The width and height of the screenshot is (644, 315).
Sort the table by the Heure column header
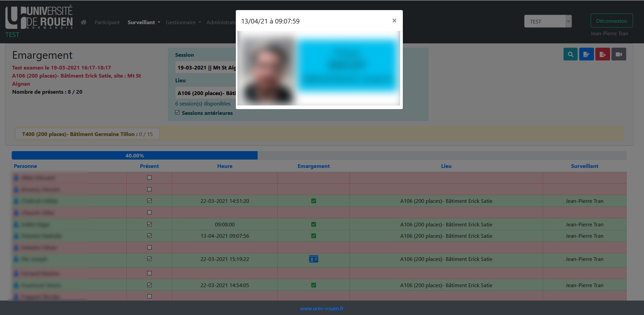225,166
